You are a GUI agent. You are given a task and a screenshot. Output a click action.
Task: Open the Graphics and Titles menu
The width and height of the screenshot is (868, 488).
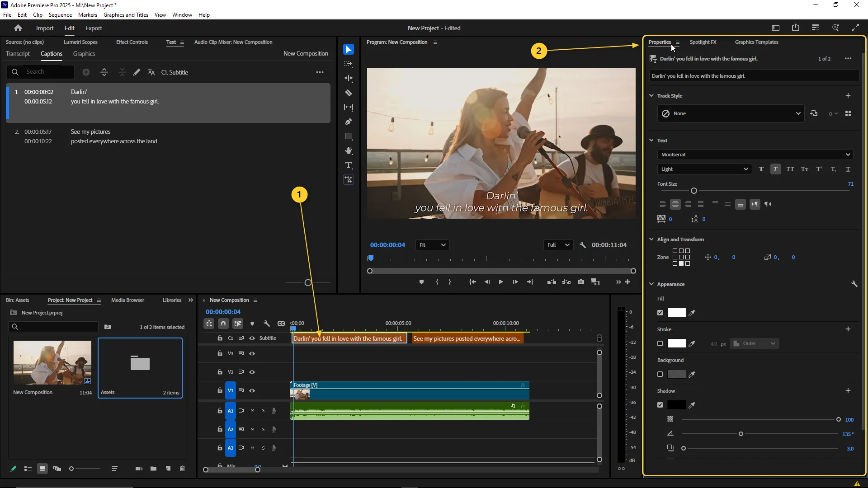126,15
